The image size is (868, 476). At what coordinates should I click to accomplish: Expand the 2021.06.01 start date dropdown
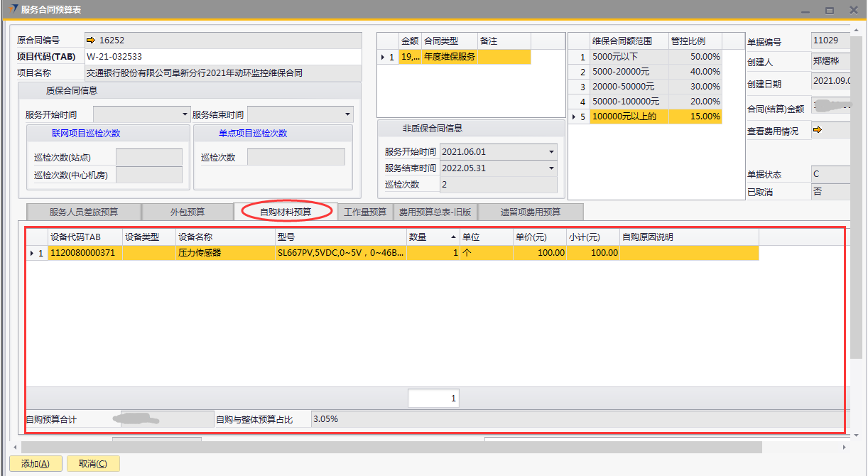(x=551, y=152)
